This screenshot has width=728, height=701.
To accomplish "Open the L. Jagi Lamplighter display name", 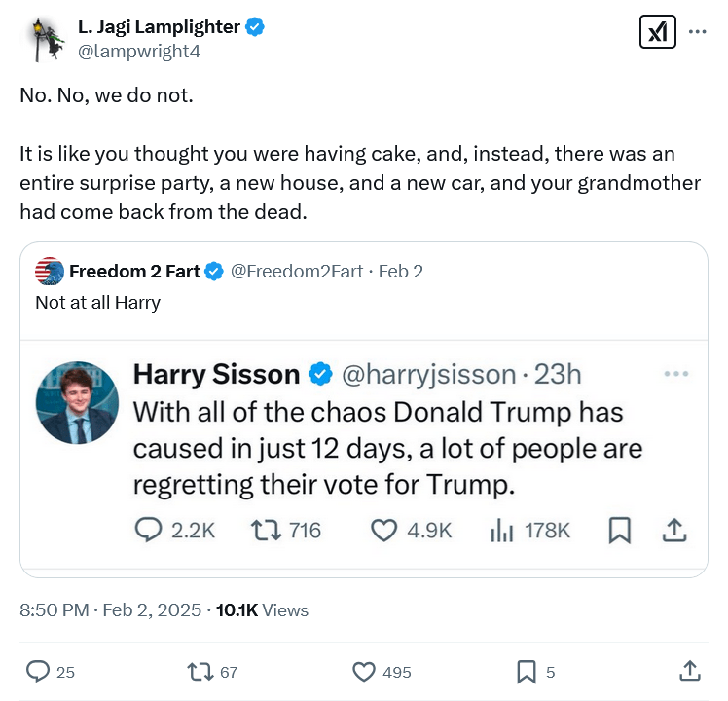I will click(x=159, y=27).
